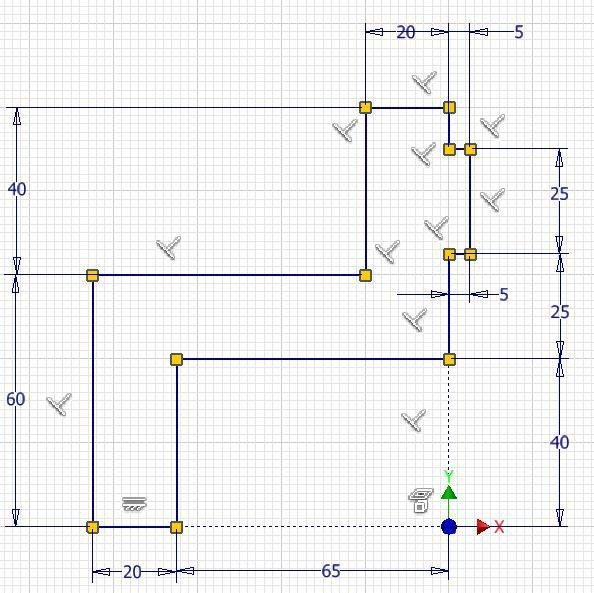Select the lower-right 40 dimension value

tap(560, 442)
